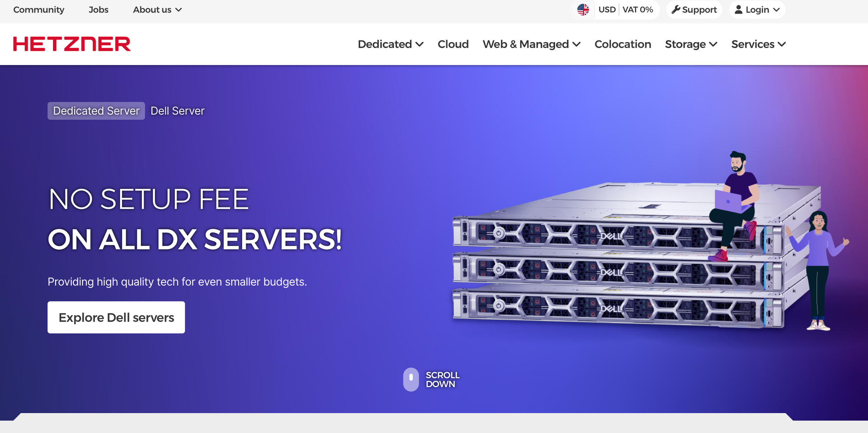The width and height of the screenshot is (868, 433).
Task: Go to the Colocation page
Action: 623,44
